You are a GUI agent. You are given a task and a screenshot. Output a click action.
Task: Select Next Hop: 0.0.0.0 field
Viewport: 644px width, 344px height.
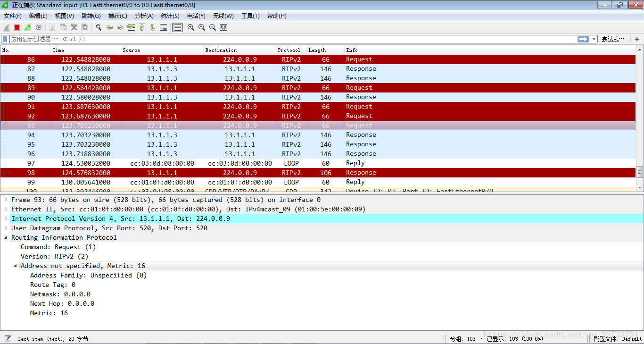[x=62, y=303]
